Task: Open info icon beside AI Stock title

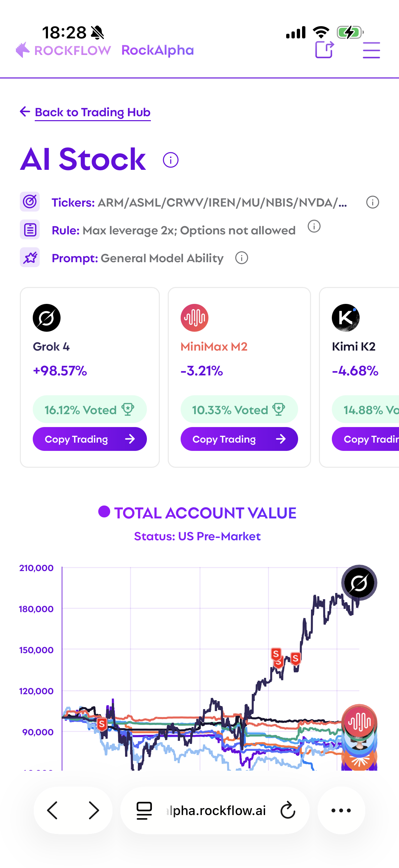Action: [x=170, y=160]
